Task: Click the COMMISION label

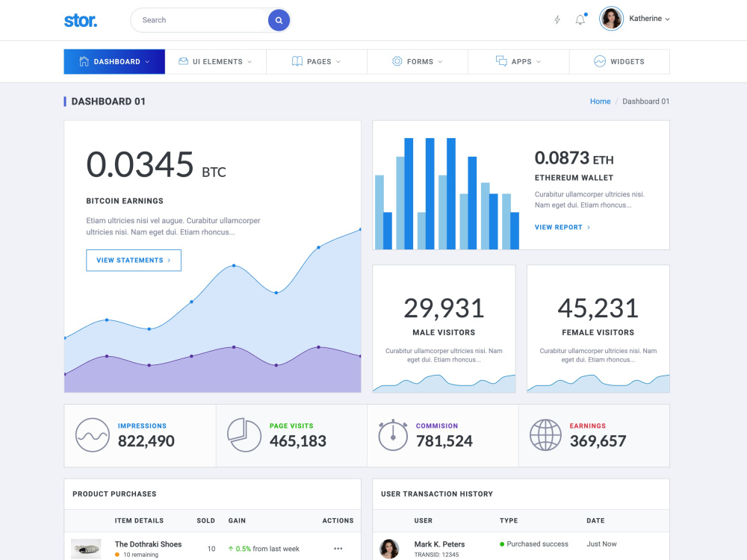Action: click(437, 426)
